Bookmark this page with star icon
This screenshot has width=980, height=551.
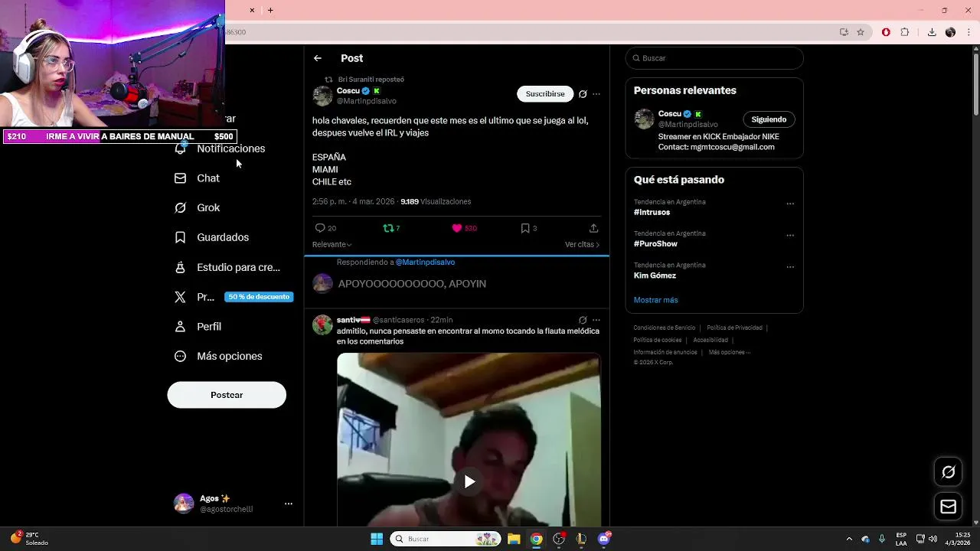[861, 32]
